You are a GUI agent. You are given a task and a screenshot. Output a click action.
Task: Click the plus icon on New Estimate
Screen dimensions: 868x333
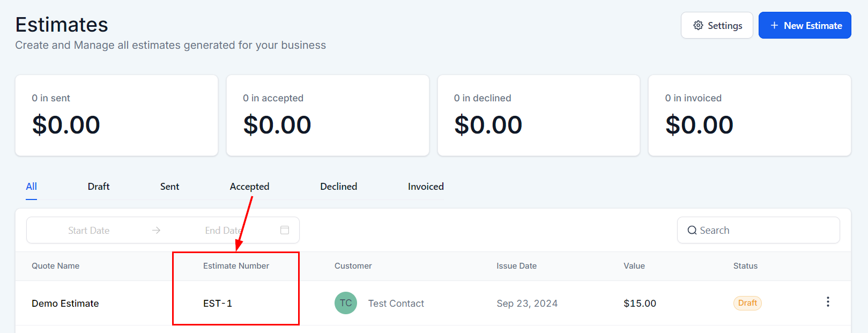[774, 25]
